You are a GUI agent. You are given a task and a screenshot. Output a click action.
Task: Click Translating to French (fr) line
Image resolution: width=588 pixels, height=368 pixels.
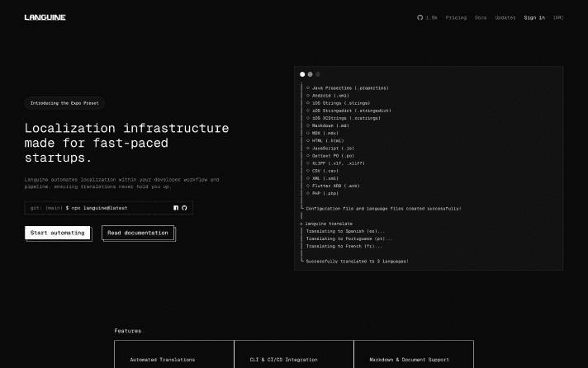point(344,246)
